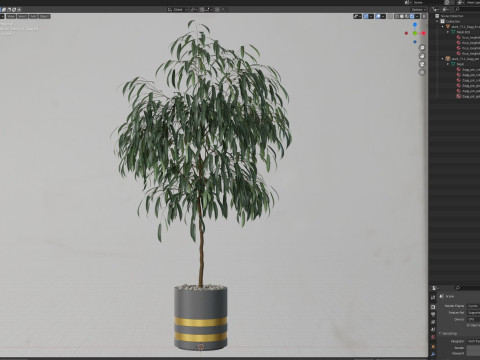Collapse the first plant object in outliner
This screenshot has height=360, width=480.
pyautogui.click(x=442, y=27)
